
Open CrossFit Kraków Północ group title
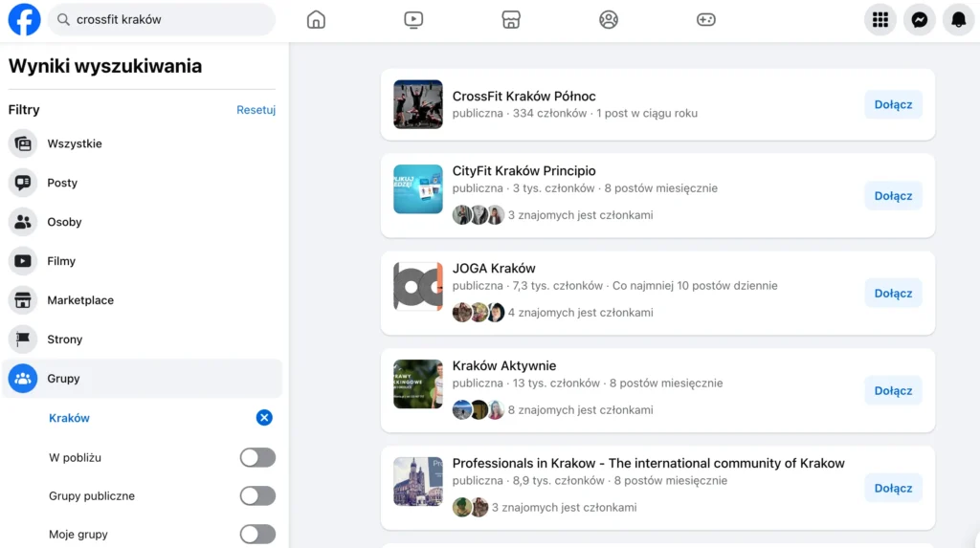click(x=523, y=97)
